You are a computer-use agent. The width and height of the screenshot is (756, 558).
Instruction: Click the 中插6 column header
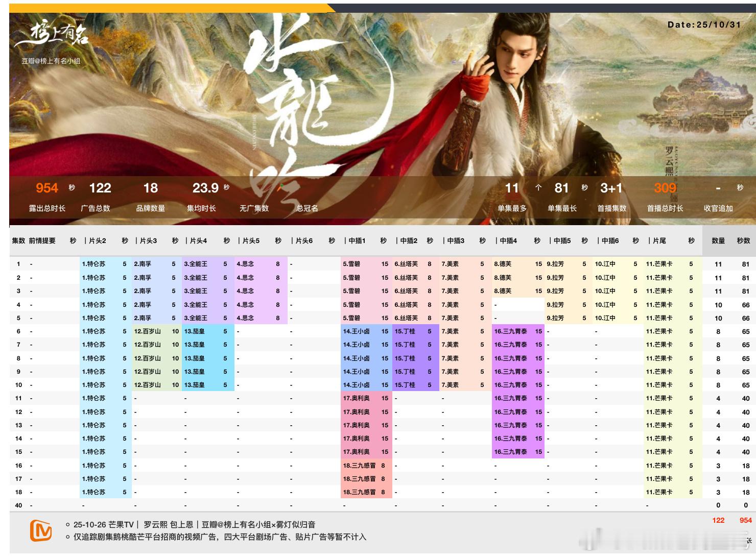tap(608, 240)
